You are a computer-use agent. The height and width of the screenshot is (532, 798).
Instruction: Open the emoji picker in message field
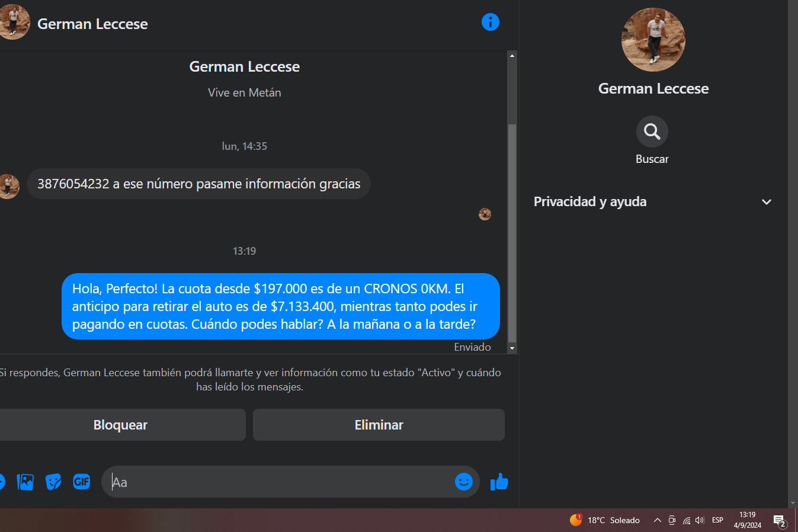[x=464, y=482]
